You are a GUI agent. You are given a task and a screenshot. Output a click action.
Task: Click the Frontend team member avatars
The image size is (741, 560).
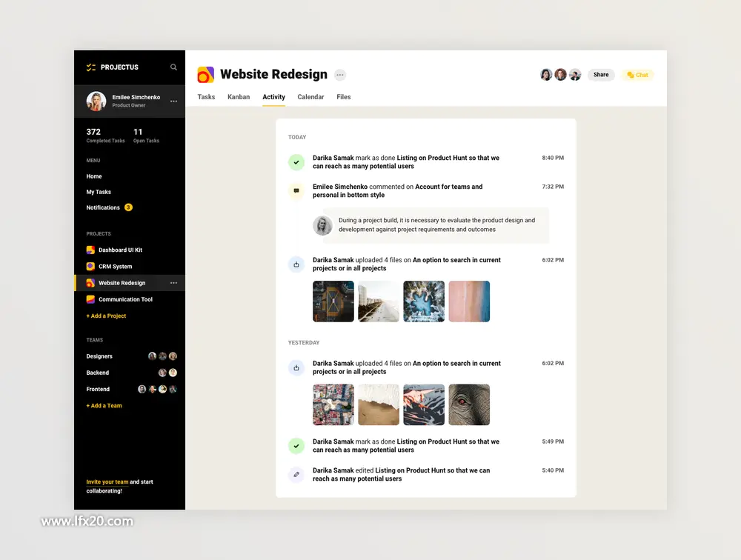[x=157, y=389]
